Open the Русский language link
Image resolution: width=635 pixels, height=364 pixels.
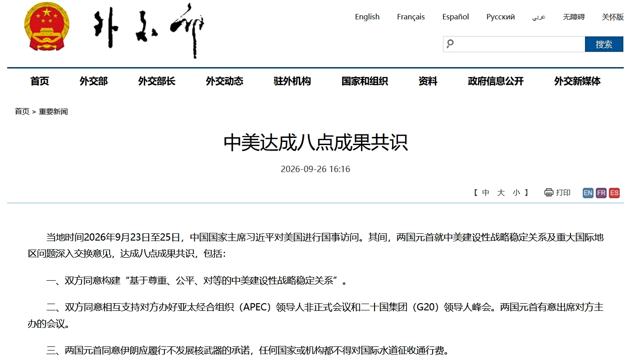pyautogui.click(x=500, y=17)
